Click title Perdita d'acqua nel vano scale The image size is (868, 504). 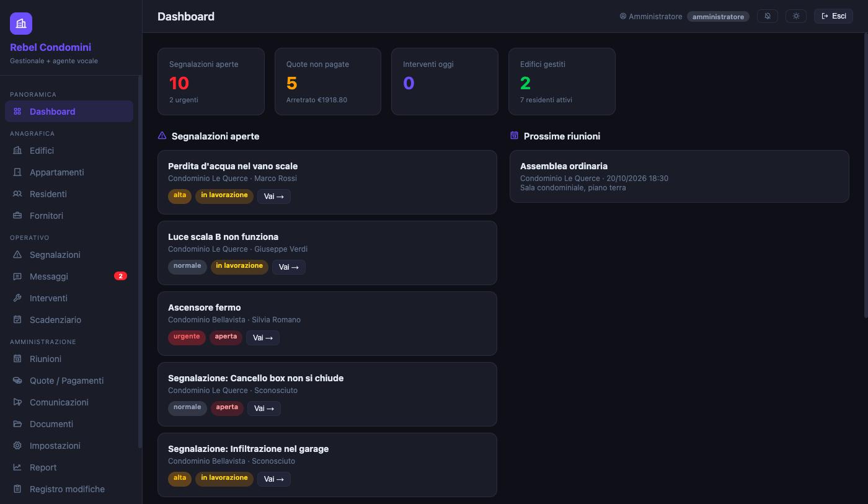click(233, 166)
